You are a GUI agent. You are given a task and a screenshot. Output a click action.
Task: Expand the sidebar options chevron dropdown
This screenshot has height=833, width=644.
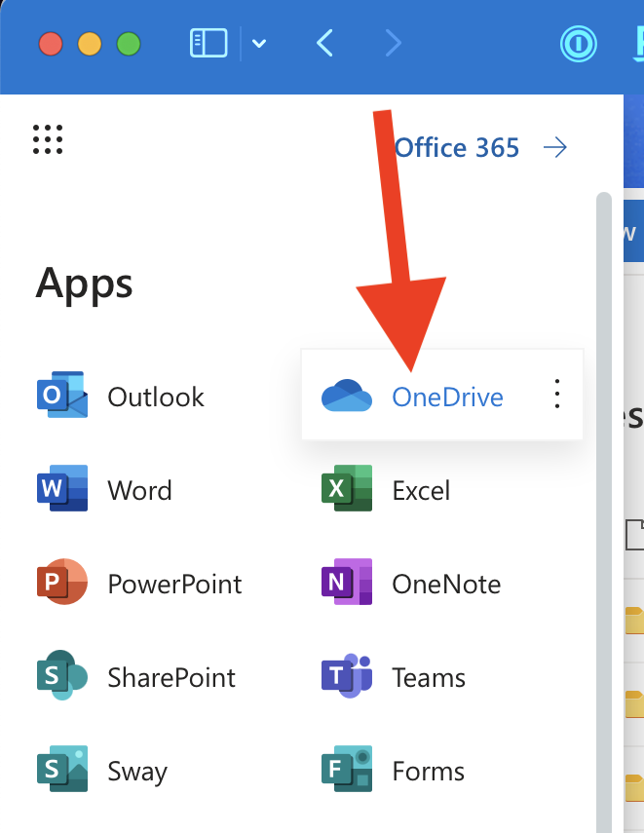click(x=259, y=43)
